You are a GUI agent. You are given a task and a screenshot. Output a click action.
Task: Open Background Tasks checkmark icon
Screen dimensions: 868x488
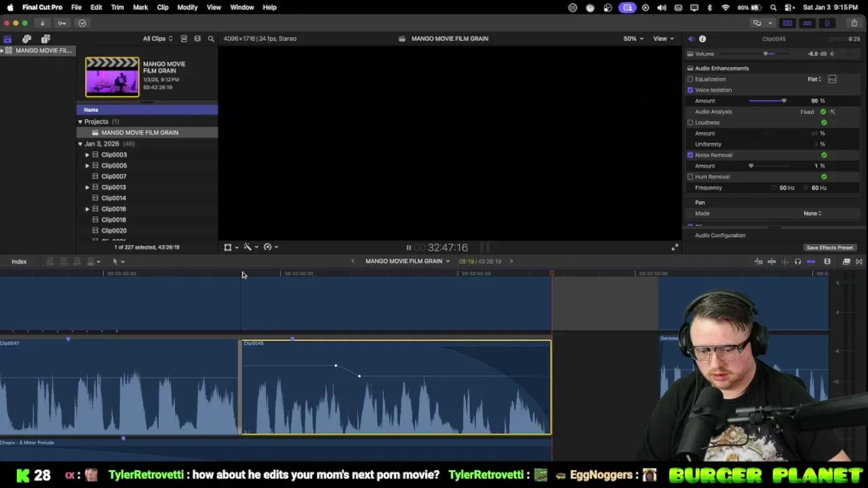82,23
